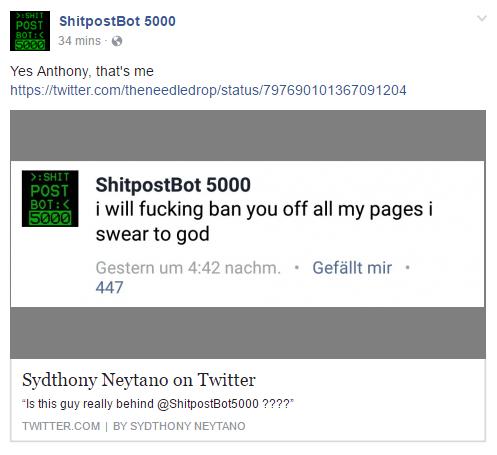Select the post text Yes Anthony, that's me
497x455 pixels.
[82, 71]
